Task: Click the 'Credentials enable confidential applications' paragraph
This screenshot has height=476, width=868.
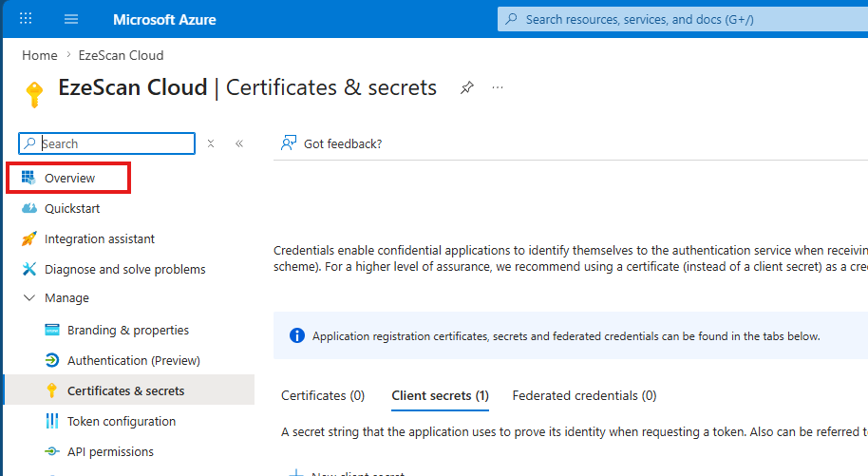Action: [x=571, y=258]
